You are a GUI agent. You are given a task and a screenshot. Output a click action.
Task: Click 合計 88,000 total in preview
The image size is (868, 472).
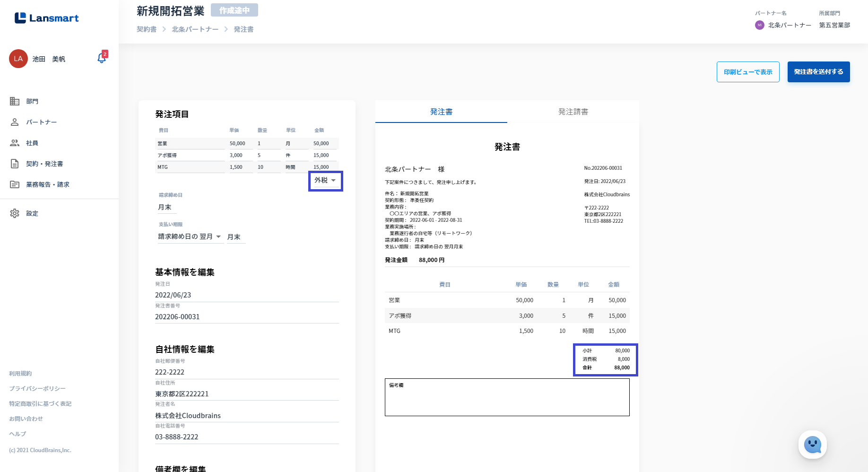(x=606, y=367)
